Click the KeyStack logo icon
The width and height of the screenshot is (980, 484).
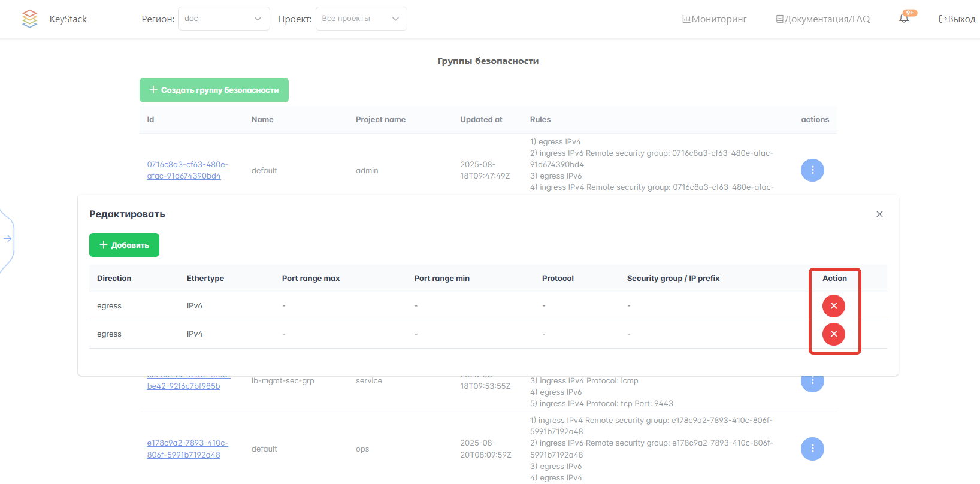(x=29, y=19)
